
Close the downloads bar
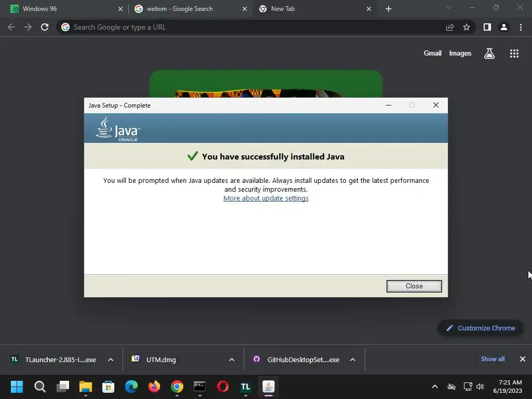click(523, 359)
